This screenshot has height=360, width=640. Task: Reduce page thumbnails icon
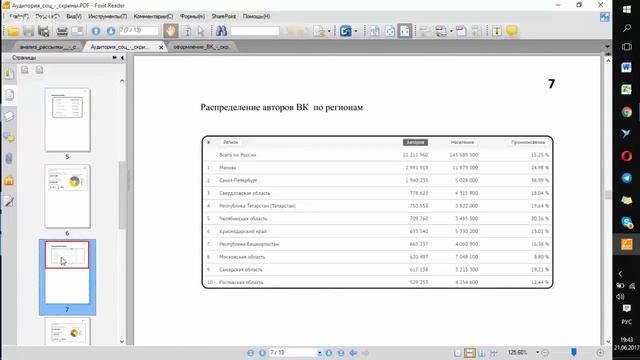[39, 70]
